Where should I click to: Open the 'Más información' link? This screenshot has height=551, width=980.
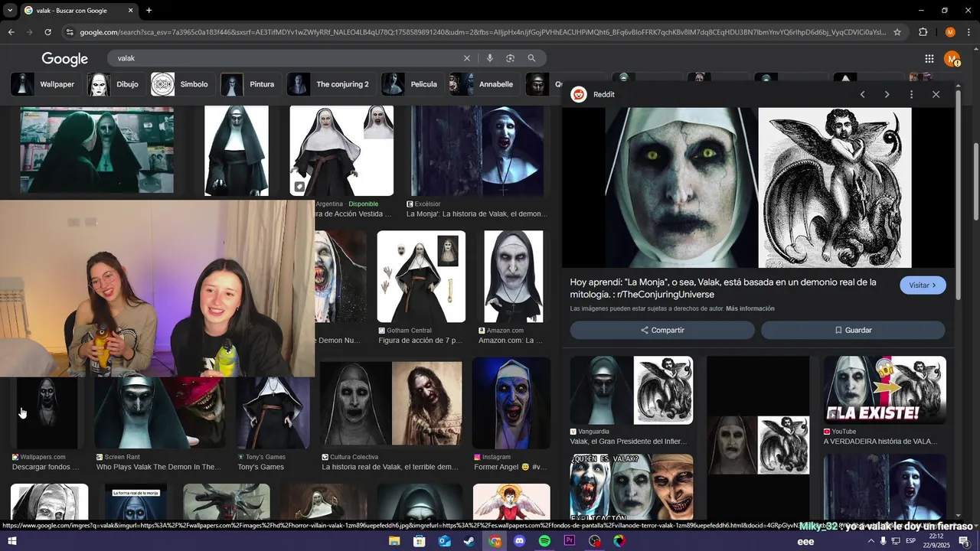(750, 308)
